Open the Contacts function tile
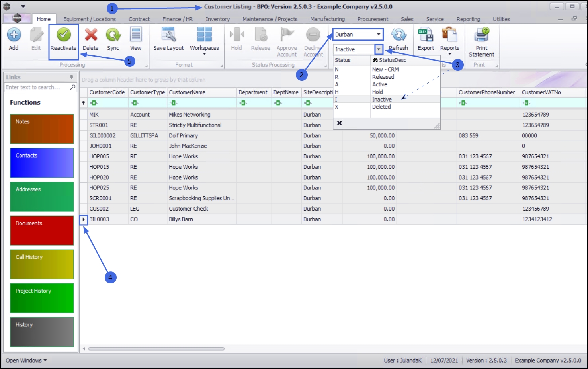 pyautogui.click(x=42, y=163)
